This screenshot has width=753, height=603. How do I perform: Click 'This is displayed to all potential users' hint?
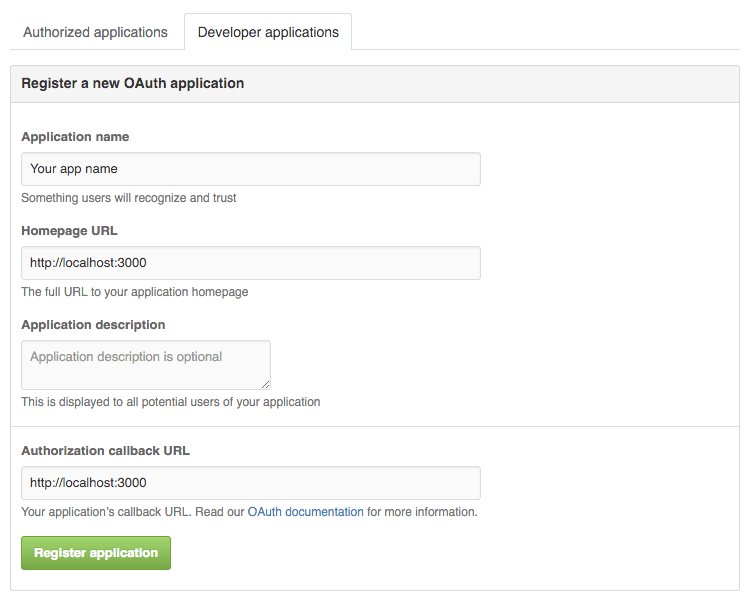pos(171,402)
